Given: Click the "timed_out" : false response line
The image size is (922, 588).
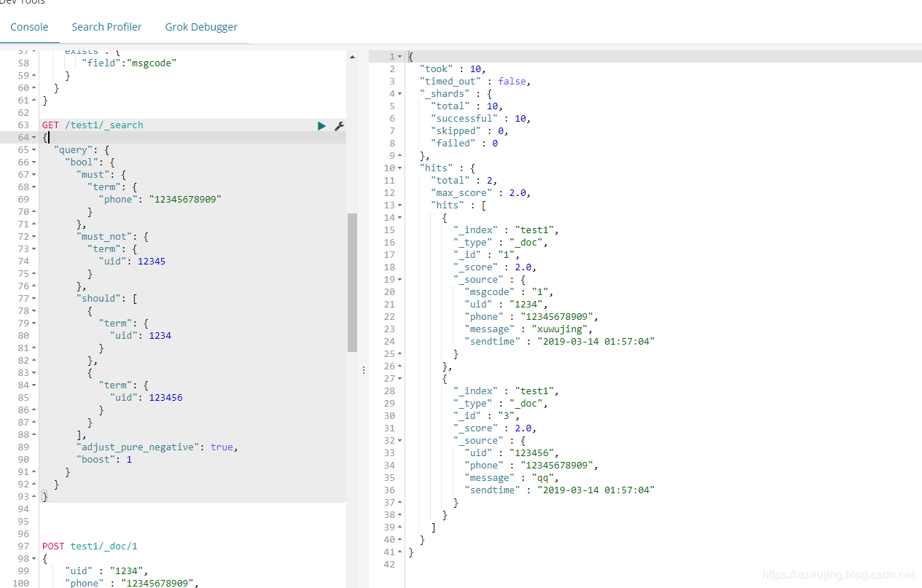Looking at the screenshot, I should [x=475, y=82].
